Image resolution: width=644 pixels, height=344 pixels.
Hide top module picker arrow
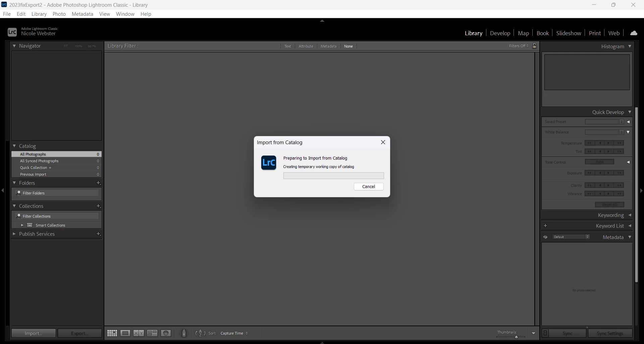pyautogui.click(x=322, y=21)
